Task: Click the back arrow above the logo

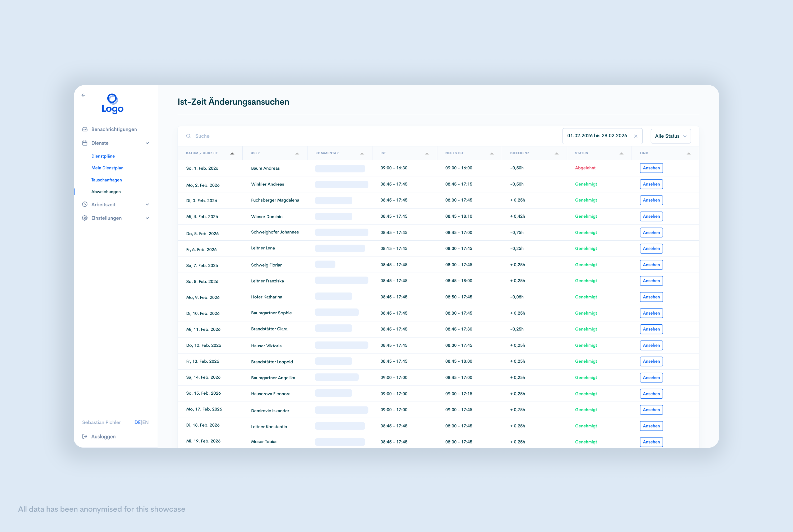Action: tap(83, 95)
